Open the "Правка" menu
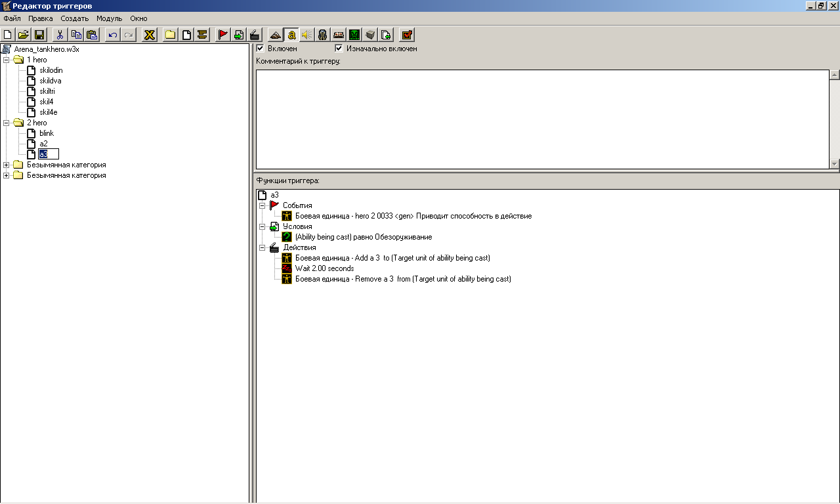 pyautogui.click(x=41, y=18)
